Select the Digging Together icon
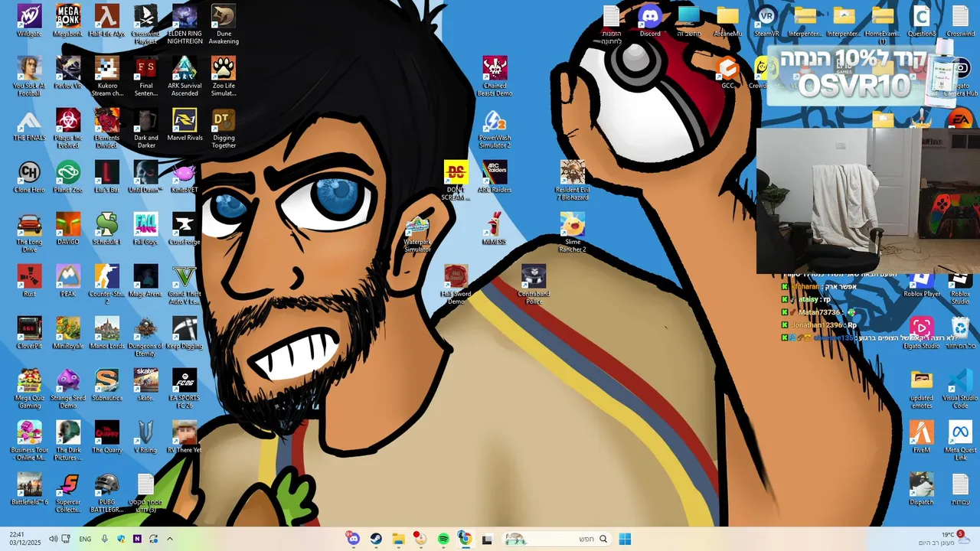Image resolution: width=980 pixels, height=551 pixels. (x=224, y=129)
